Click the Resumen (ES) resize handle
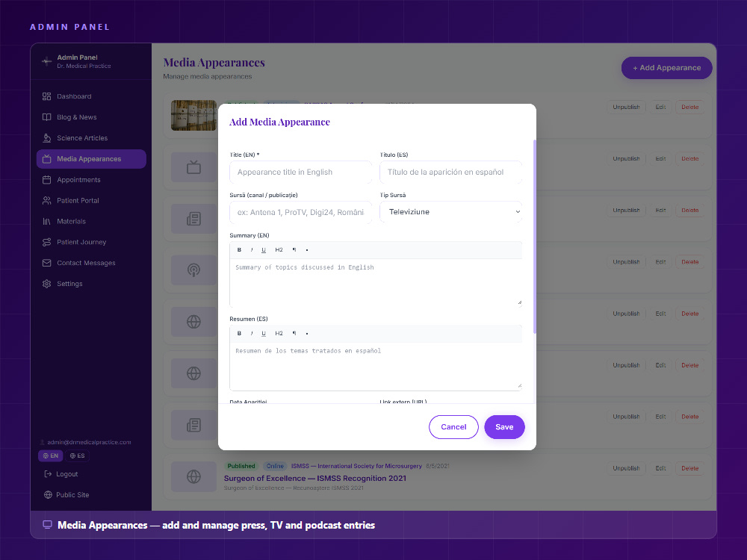This screenshot has width=747, height=560. (519, 386)
